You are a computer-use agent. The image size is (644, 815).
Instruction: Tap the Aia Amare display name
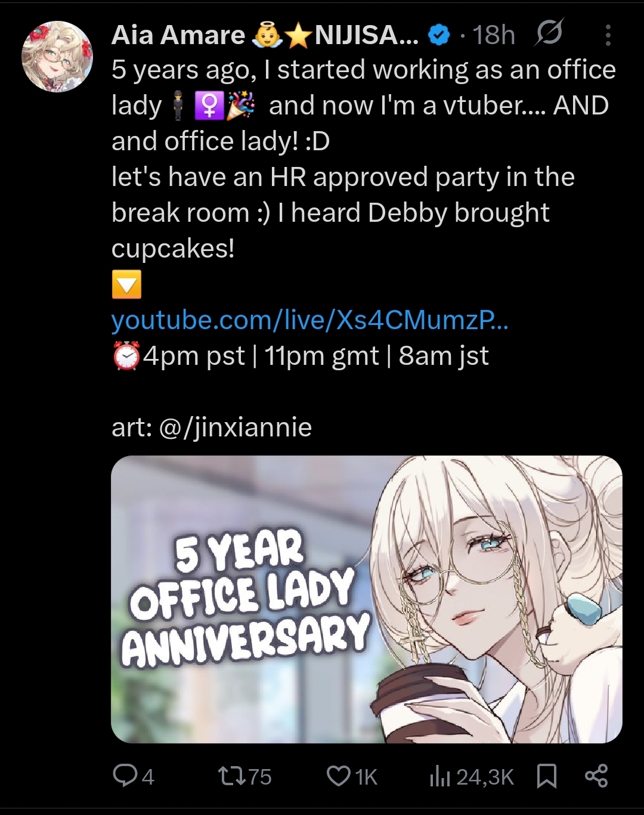click(178, 35)
